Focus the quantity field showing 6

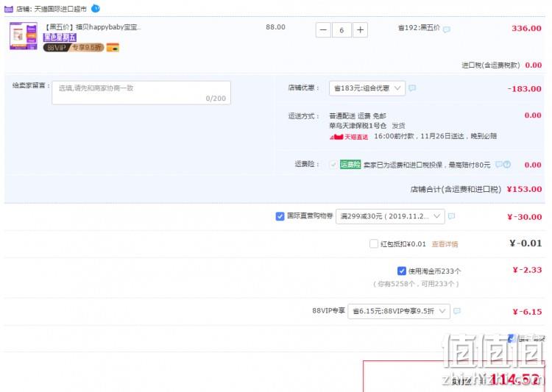point(342,30)
